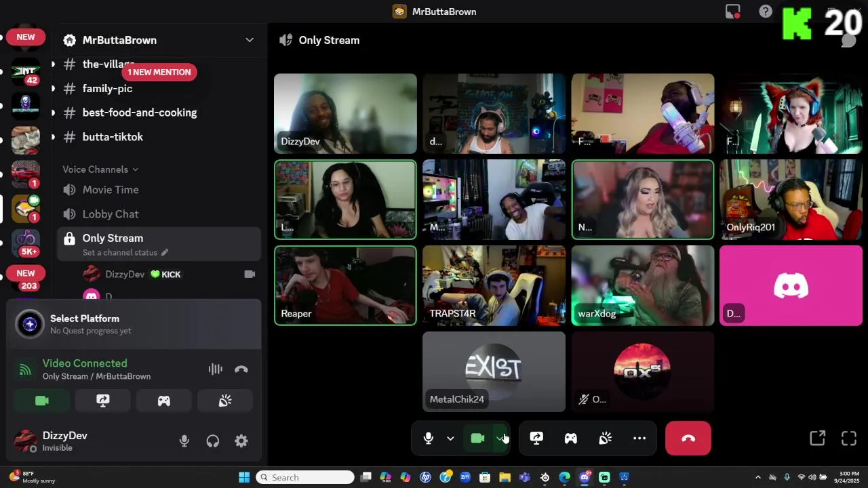Deafen using the headphones icon
The height and width of the screenshot is (488, 868).
pyautogui.click(x=213, y=441)
